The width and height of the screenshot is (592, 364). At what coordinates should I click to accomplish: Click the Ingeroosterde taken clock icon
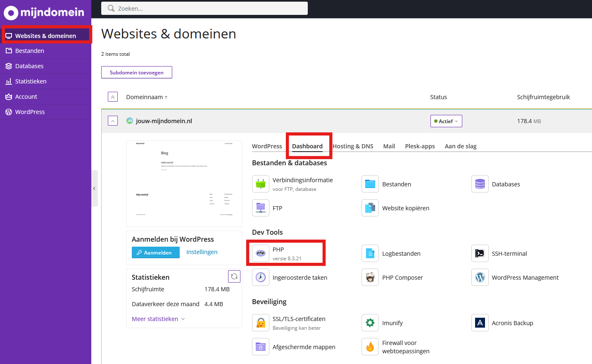pos(261,277)
